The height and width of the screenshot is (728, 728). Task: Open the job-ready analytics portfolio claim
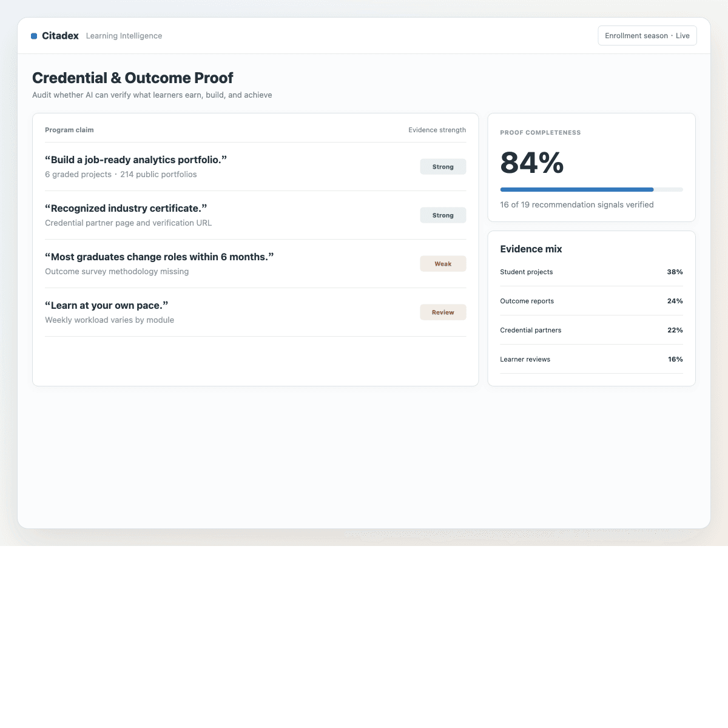[x=255, y=167]
